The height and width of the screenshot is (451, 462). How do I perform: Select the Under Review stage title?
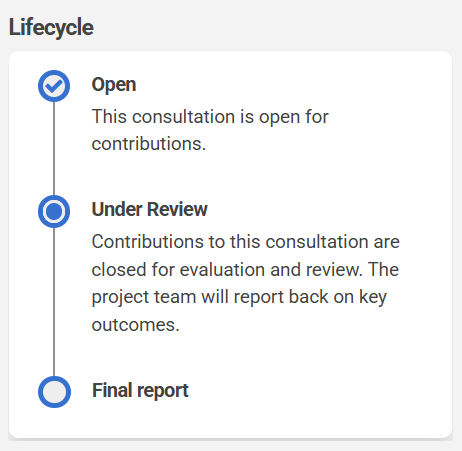(x=150, y=209)
